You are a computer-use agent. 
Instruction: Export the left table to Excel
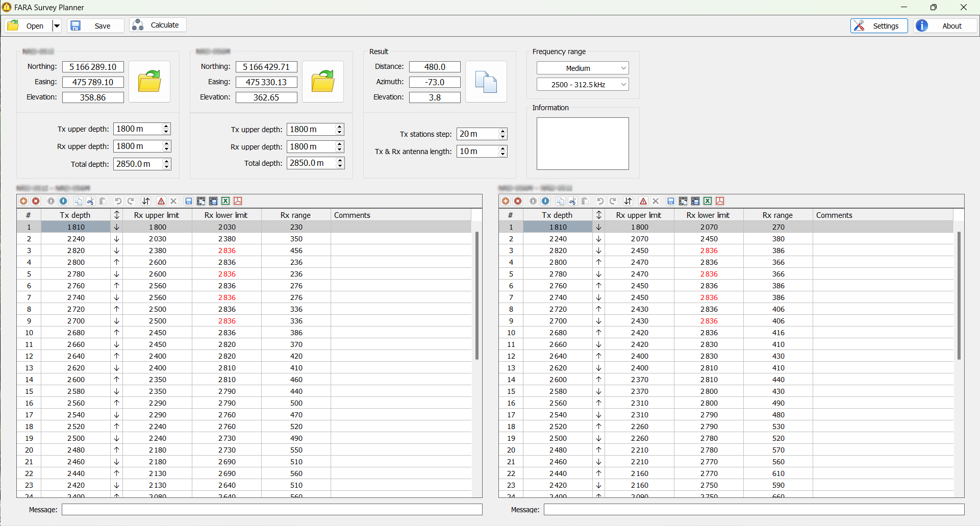pos(225,201)
